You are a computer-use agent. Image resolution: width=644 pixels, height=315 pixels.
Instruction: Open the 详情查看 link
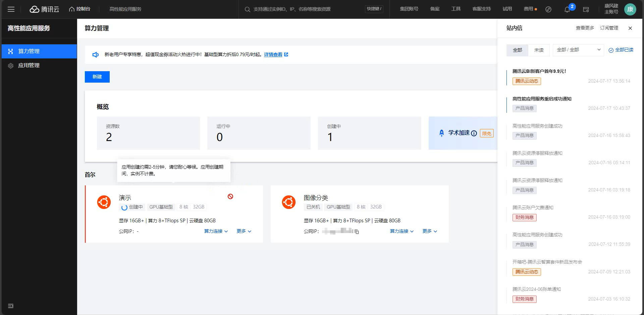tap(273, 54)
